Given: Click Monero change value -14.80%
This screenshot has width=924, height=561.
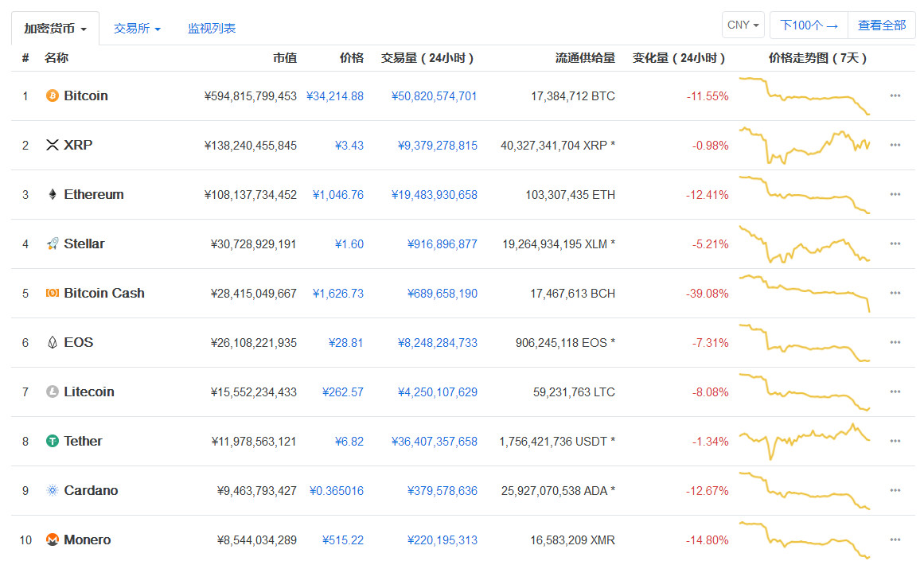Looking at the screenshot, I should (x=708, y=540).
